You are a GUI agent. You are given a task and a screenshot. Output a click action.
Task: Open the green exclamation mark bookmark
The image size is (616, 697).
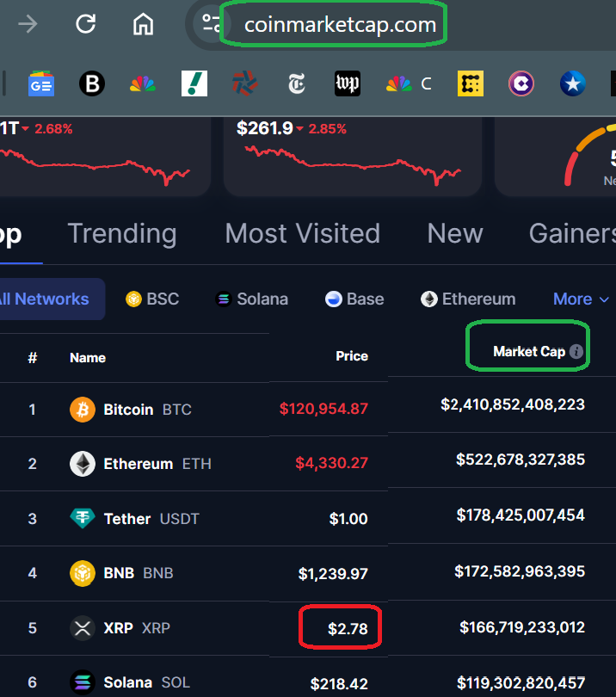tap(194, 83)
